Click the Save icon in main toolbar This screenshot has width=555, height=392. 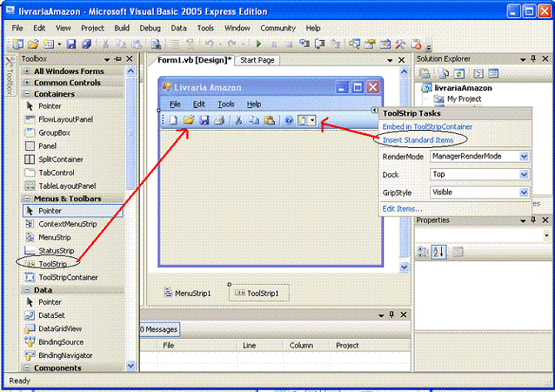coord(71,44)
